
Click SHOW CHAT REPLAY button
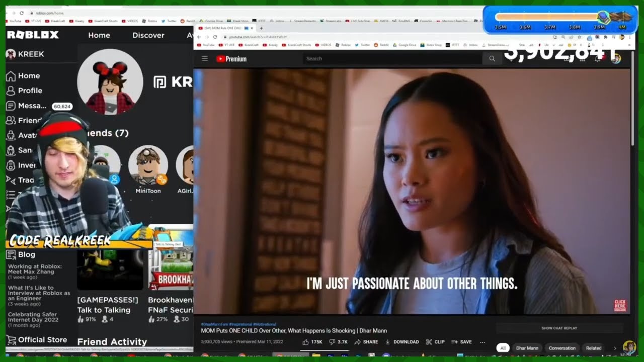pos(559,328)
